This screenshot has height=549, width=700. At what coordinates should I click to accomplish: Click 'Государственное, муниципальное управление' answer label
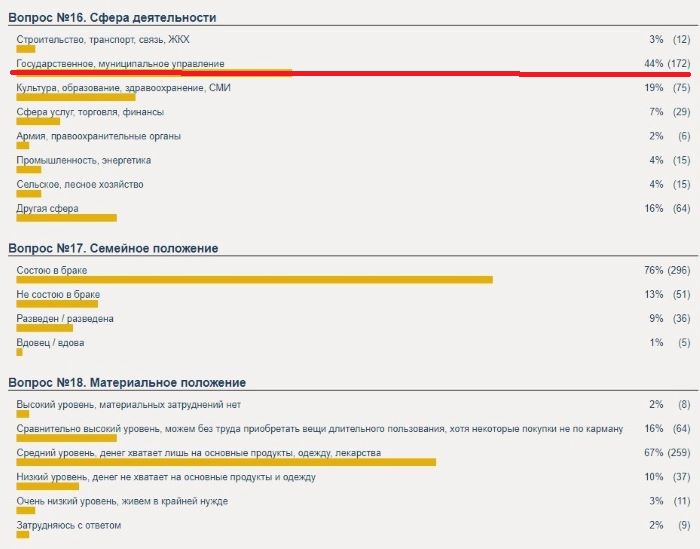120,64
